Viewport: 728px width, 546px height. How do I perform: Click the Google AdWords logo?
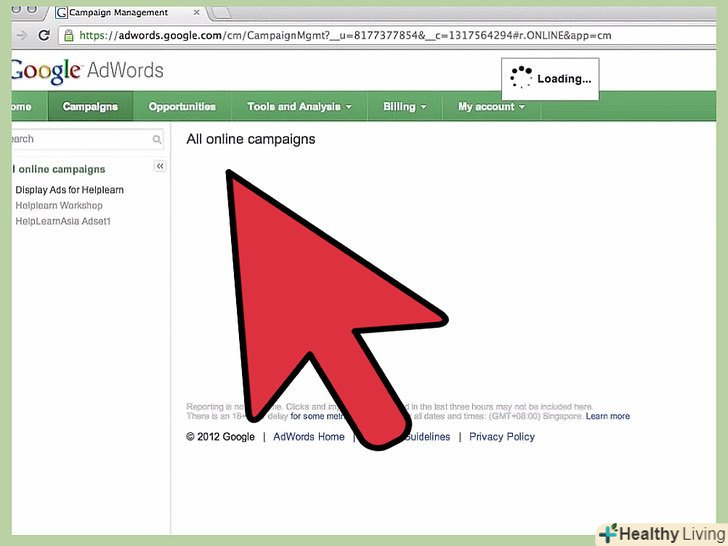pos(87,71)
